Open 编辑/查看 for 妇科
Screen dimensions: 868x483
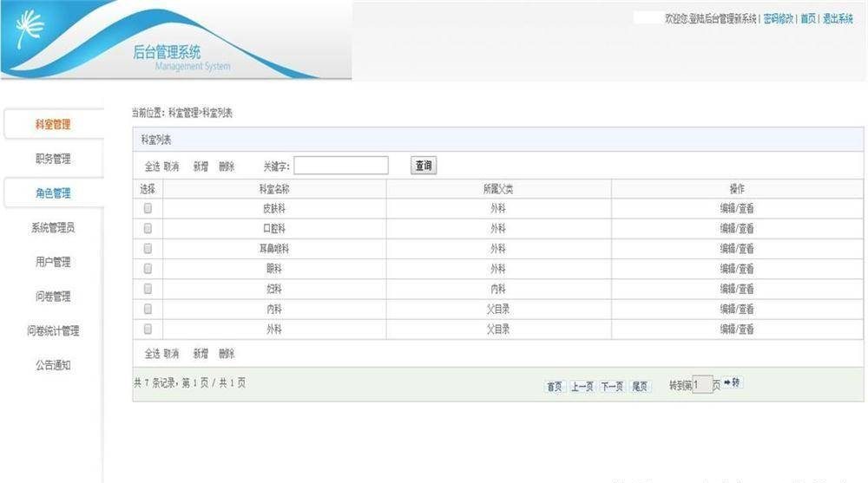tap(737, 289)
